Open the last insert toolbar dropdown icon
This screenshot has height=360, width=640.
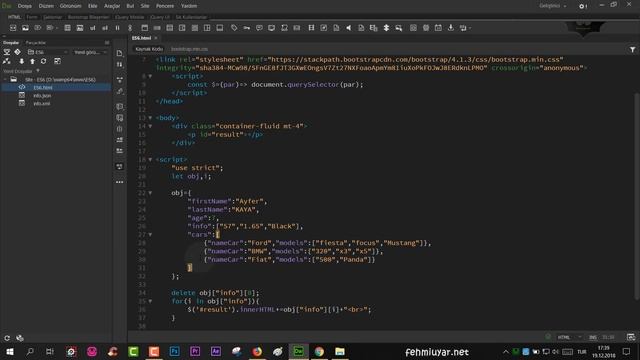tap(465, 28)
